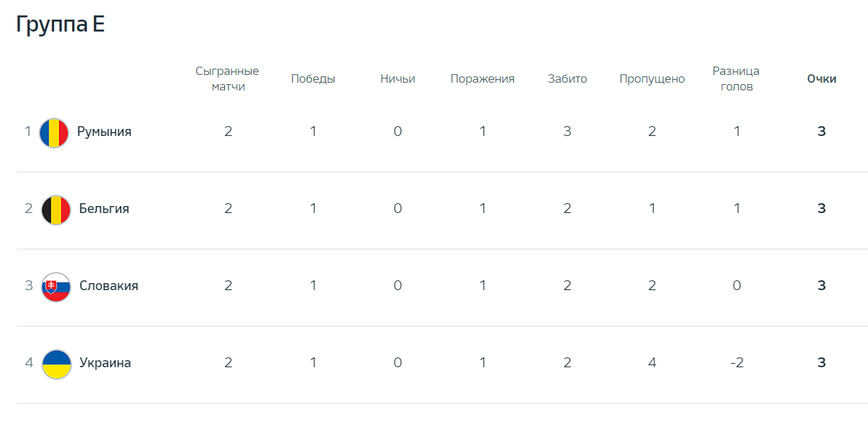
Task: Open the Украина team link
Action: point(105,363)
